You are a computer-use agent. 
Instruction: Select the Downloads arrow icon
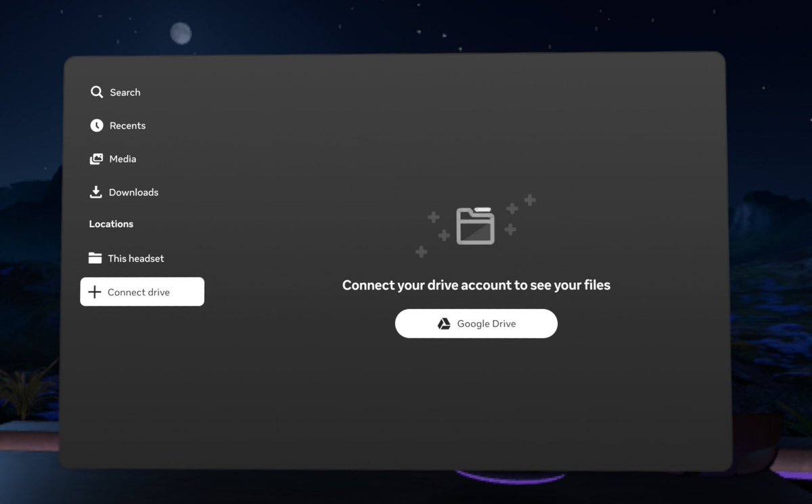pyautogui.click(x=95, y=192)
